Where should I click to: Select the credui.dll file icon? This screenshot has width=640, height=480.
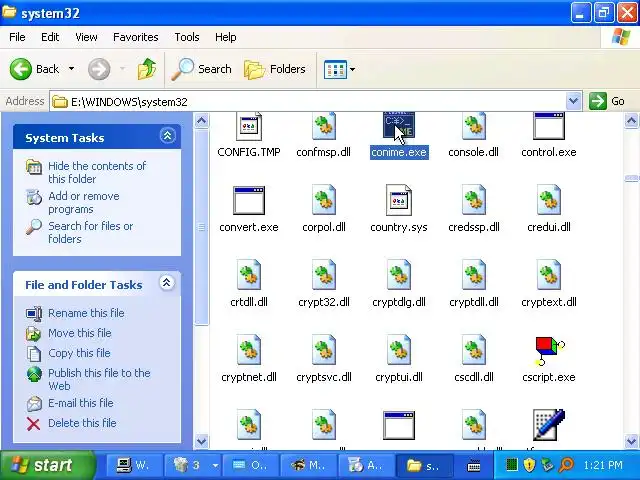[x=549, y=200]
